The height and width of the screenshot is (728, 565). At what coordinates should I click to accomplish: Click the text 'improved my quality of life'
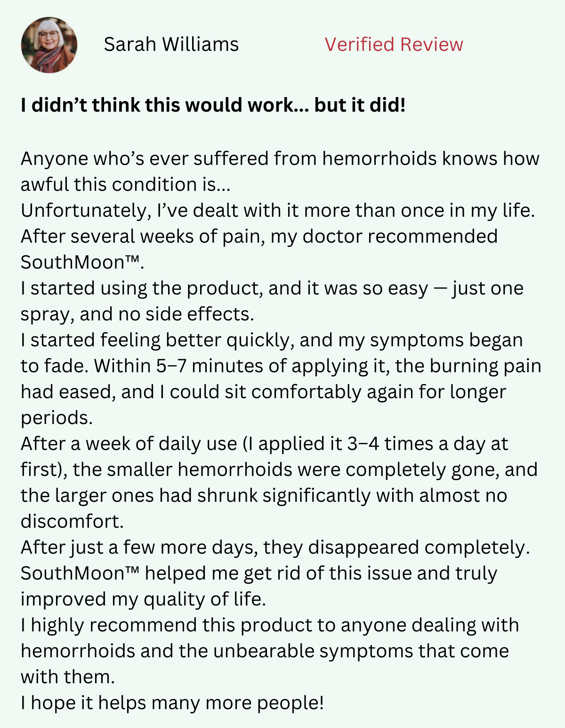[x=143, y=599]
